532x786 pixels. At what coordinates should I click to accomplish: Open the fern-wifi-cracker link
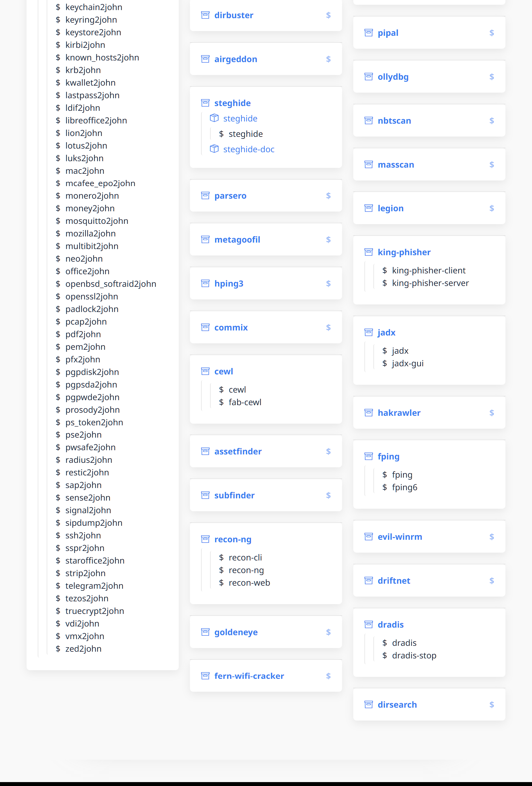(x=249, y=676)
